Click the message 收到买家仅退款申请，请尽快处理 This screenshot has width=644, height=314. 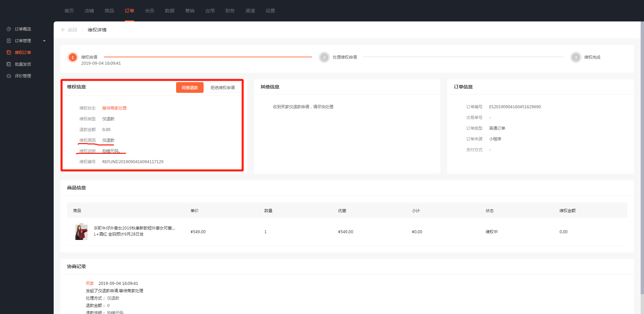click(303, 107)
